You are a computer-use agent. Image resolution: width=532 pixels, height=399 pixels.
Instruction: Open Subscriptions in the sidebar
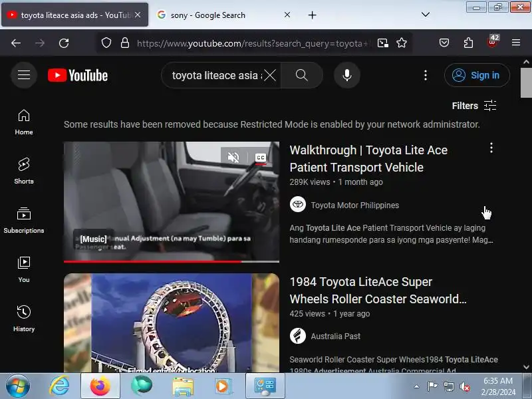tap(24, 221)
